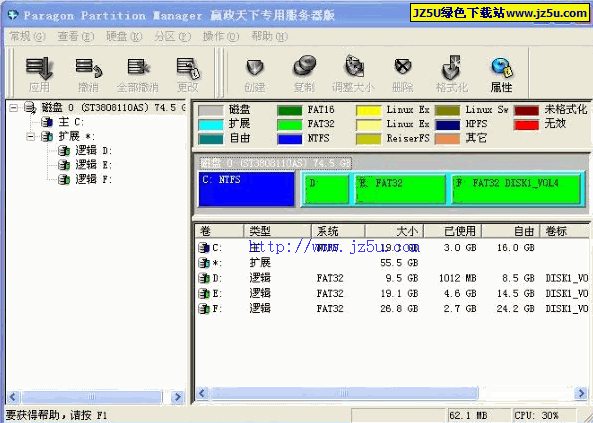Select 逻辑 D: in the disk tree
This screenshot has height=423, width=593.
93,151
